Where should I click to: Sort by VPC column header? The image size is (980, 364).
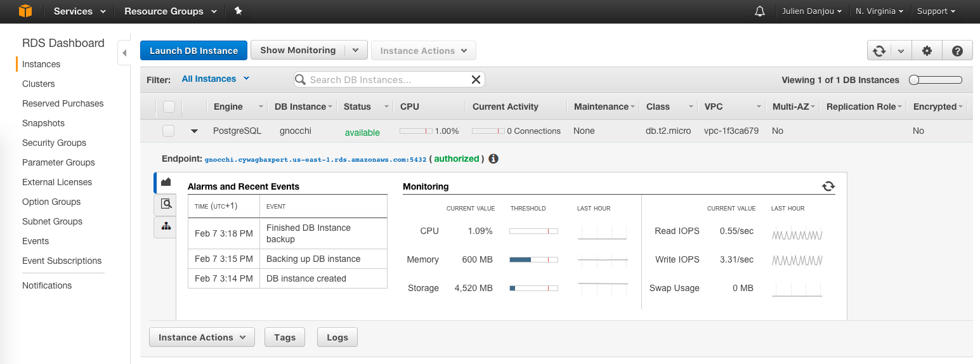(x=731, y=107)
